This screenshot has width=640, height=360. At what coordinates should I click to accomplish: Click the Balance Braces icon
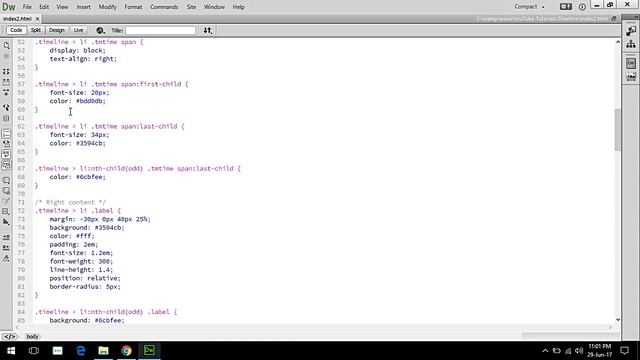6,118
